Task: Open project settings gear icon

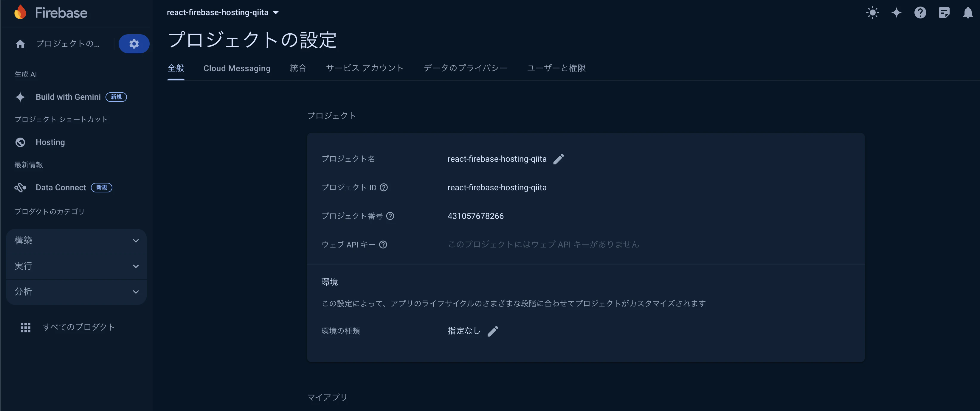Action: [134, 44]
